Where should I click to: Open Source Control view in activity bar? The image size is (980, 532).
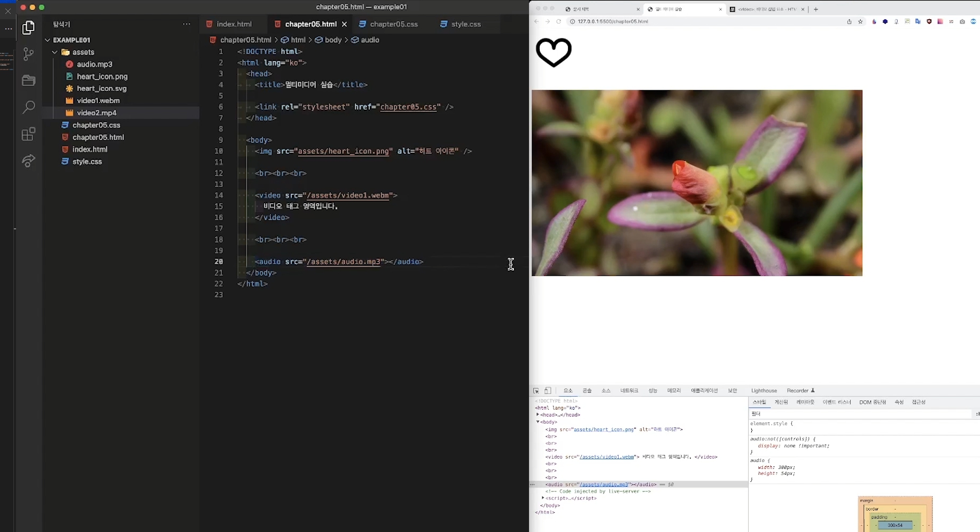(28, 54)
